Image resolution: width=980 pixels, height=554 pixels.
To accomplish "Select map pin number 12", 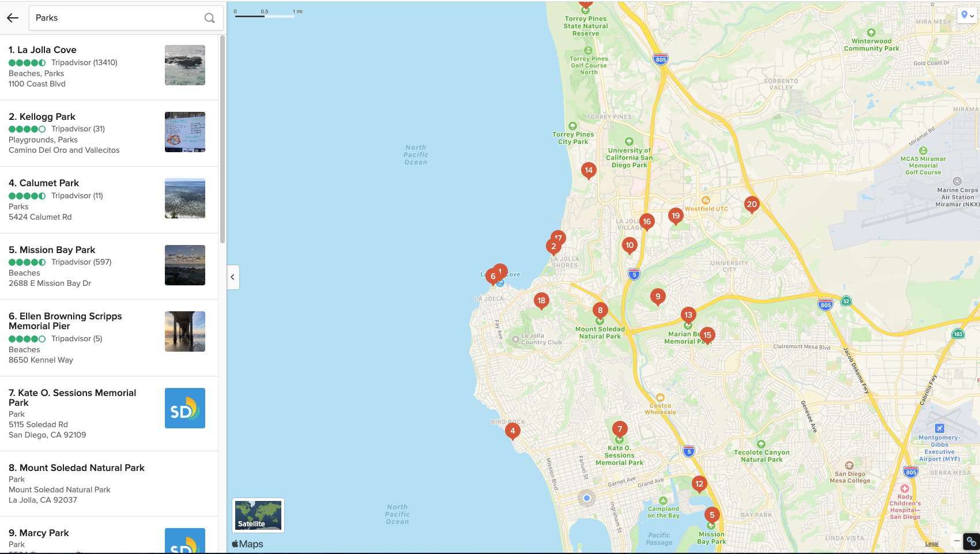I will pos(699,484).
